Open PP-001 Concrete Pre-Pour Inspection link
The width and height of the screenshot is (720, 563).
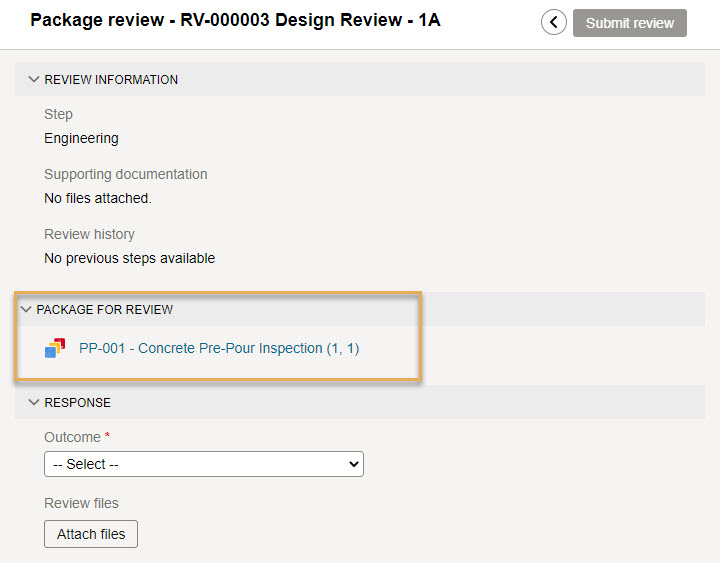pyautogui.click(x=219, y=349)
